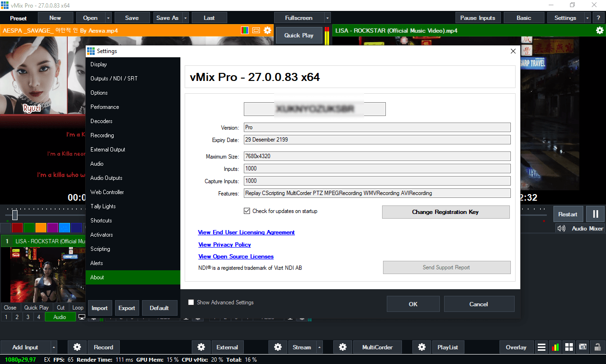Open the Outputs / NDI / SRT category
606x364 pixels.
tap(133, 79)
